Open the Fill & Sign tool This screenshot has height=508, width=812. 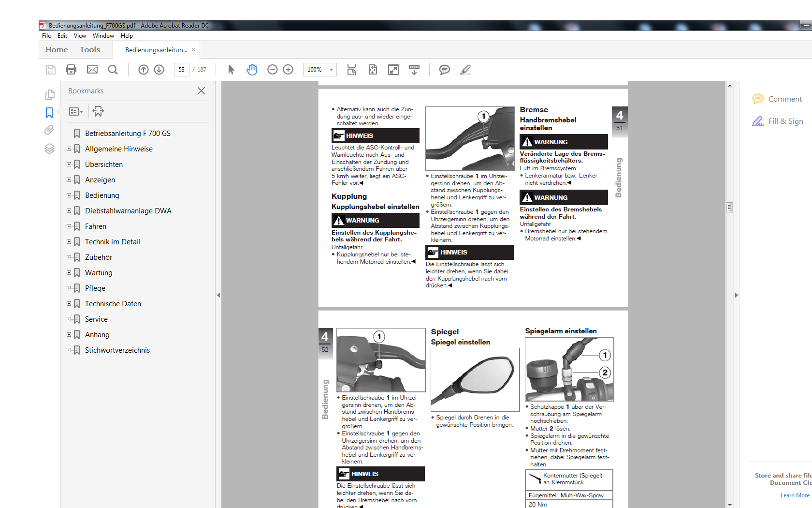(x=778, y=121)
